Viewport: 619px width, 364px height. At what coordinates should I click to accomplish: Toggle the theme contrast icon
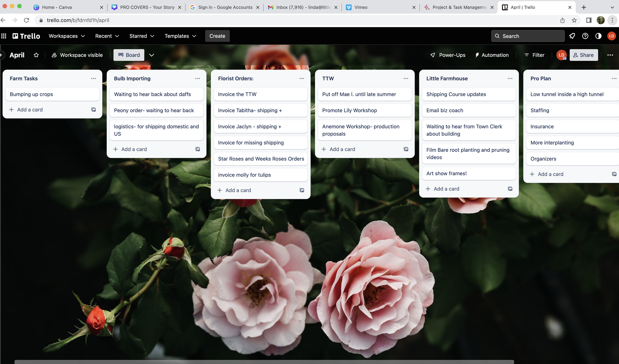[598, 36]
